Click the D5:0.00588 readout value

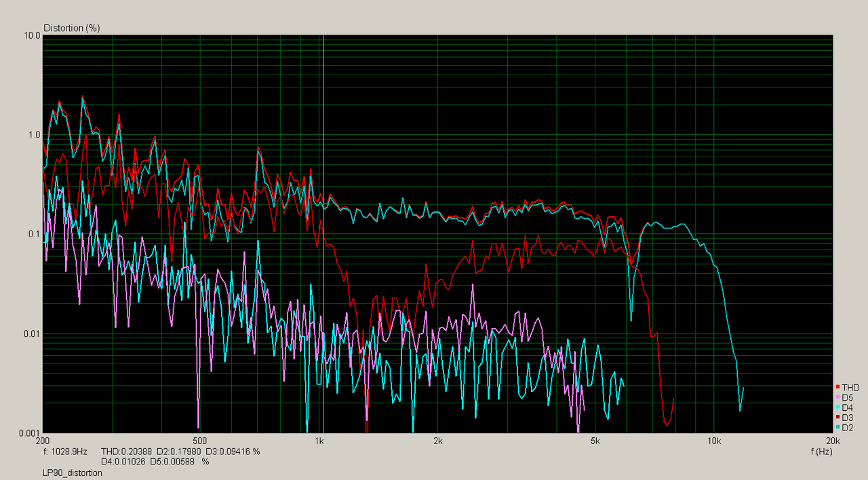point(173,462)
